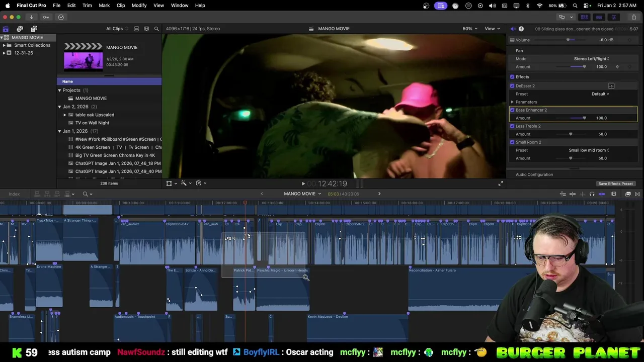644x362 pixels.
Task: Open Control Center in macOS menu bar
Action: coord(586,6)
